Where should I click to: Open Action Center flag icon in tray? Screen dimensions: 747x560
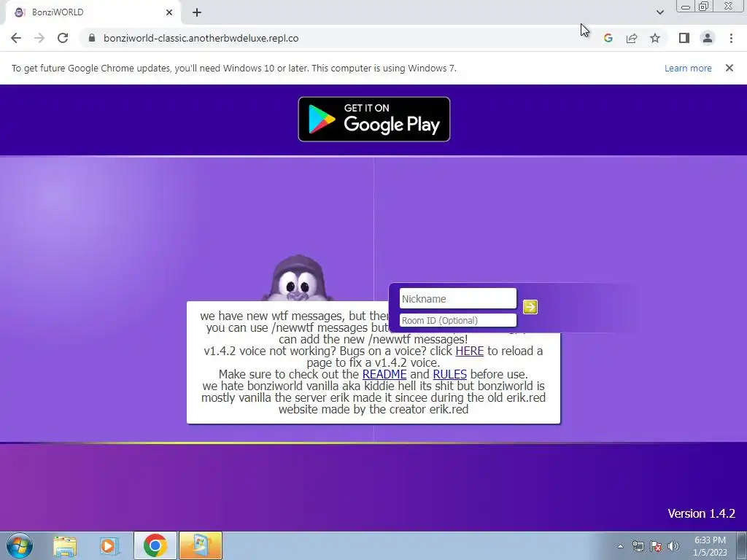coord(656,546)
